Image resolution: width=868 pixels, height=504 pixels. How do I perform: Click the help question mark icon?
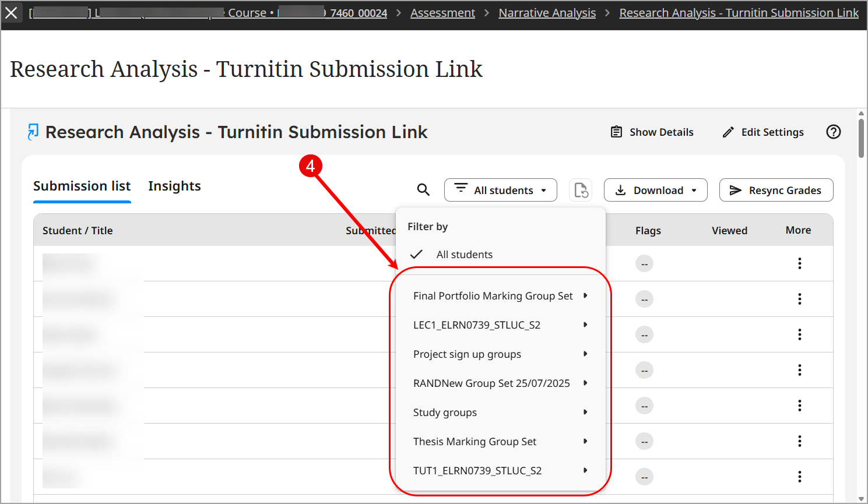(834, 132)
